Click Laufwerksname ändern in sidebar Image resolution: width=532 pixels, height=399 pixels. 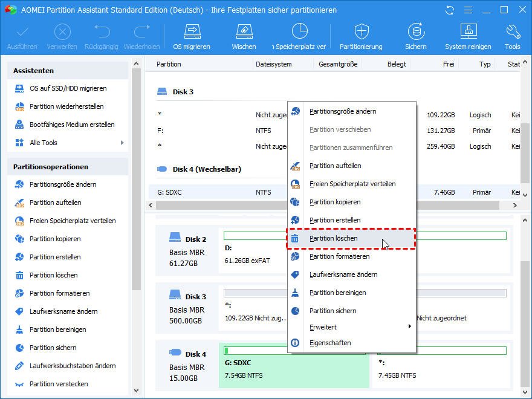tap(63, 311)
